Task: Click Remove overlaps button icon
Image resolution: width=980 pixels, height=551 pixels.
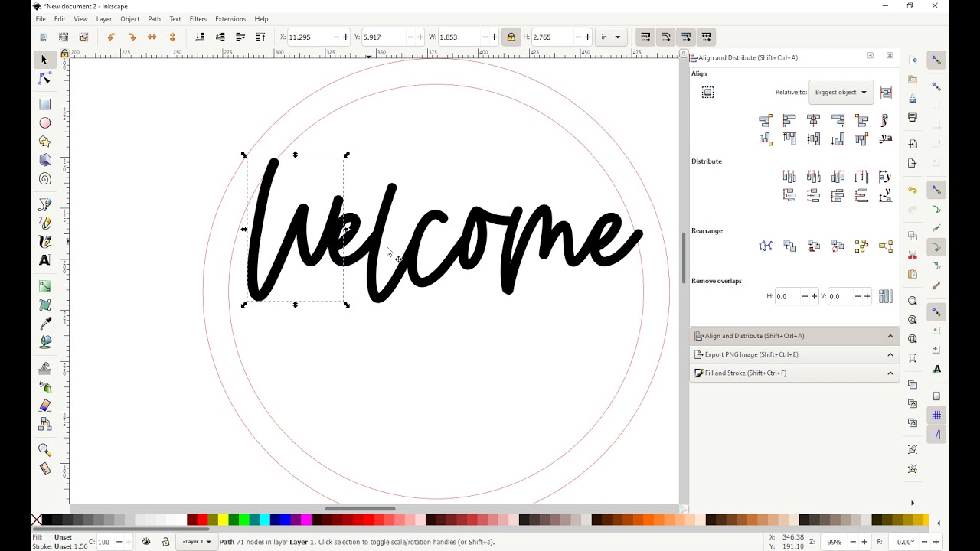Action: point(886,296)
